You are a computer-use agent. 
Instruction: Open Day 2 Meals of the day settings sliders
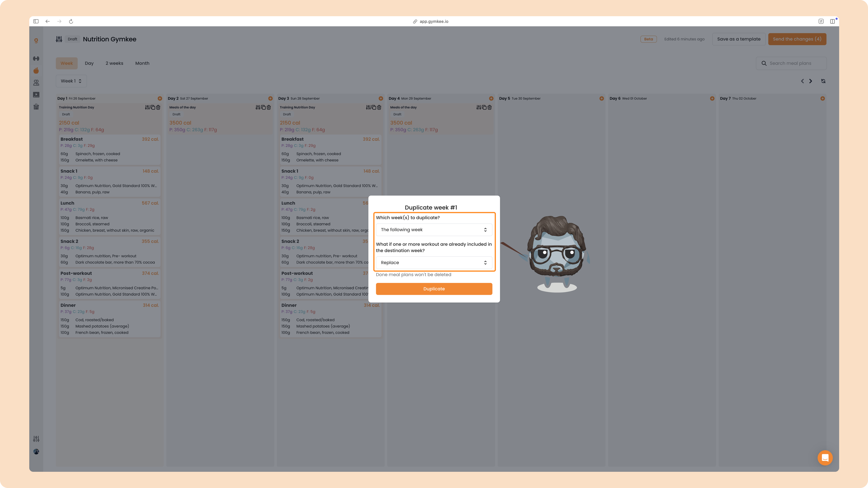pyautogui.click(x=258, y=107)
